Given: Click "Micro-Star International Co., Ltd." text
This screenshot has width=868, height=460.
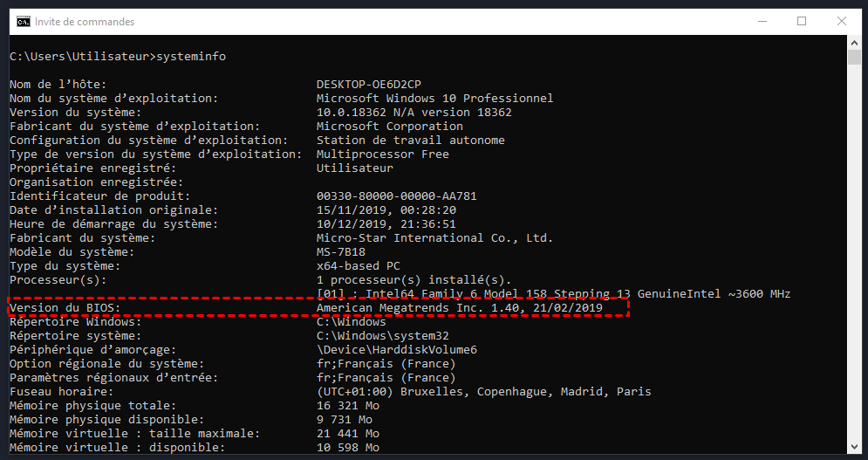Looking at the screenshot, I should 434,237.
